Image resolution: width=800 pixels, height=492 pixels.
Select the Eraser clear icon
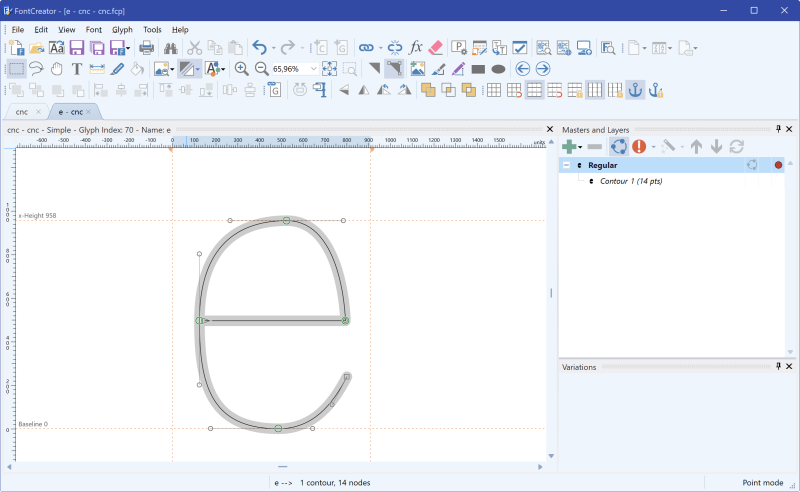tap(436, 48)
